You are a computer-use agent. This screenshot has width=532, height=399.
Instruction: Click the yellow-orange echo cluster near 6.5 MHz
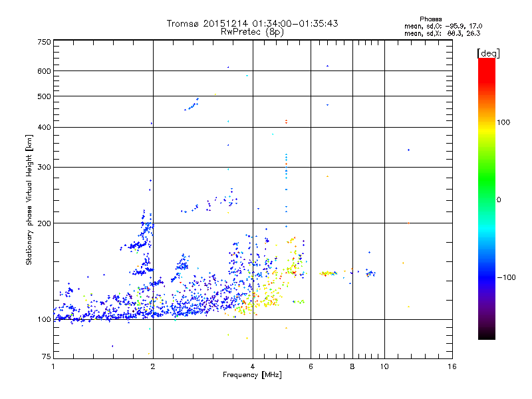pyautogui.click(x=328, y=273)
